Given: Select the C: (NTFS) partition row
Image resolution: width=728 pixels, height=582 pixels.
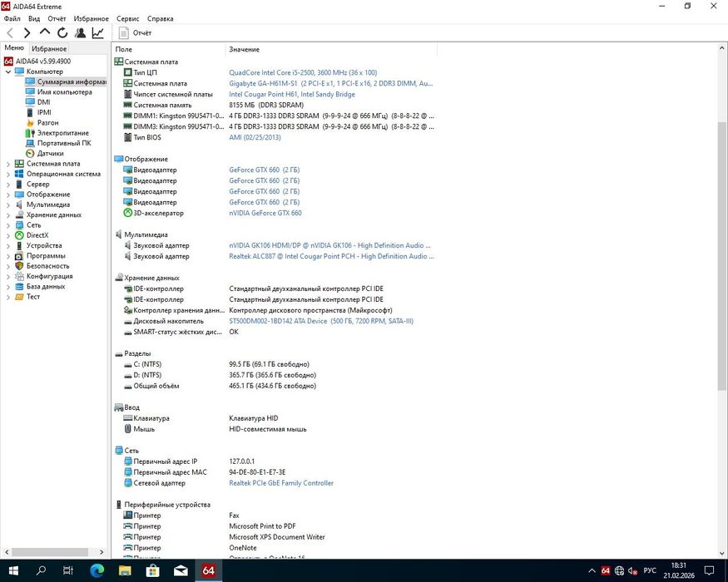Looking at the screenshot, I should pos(275,364).
